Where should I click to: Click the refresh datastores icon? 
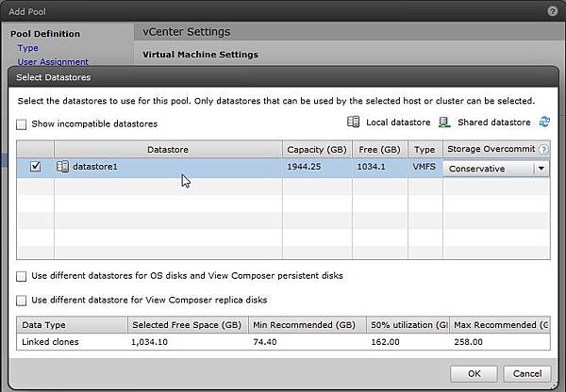[544, 122]
